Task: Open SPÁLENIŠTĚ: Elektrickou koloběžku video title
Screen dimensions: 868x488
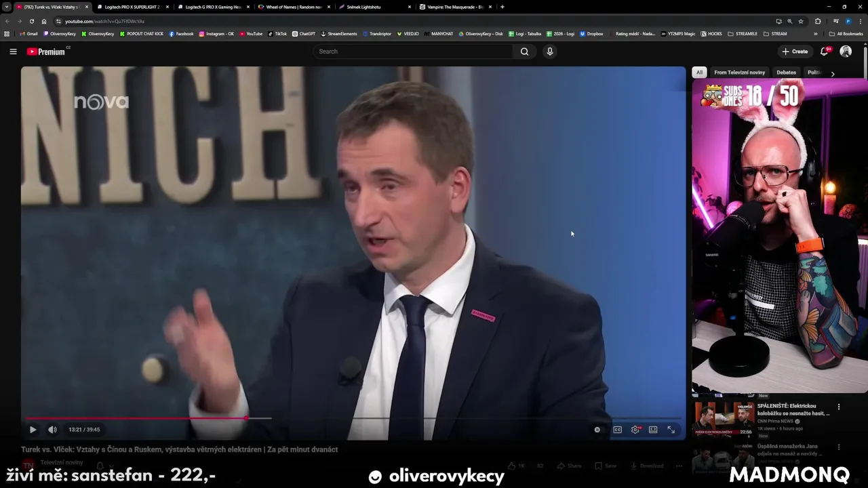Action: click(x=793, y=409)
